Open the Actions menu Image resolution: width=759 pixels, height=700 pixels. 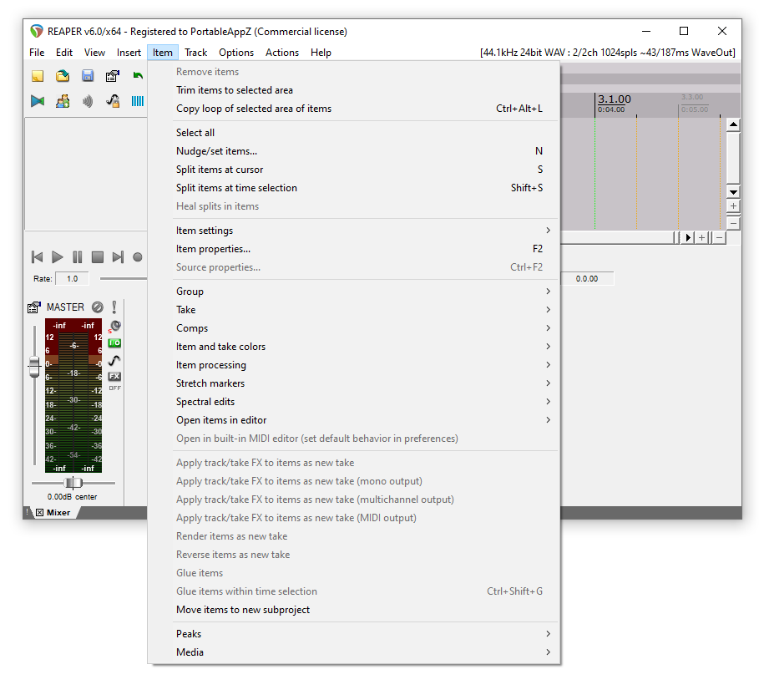(x=282, y=53)
